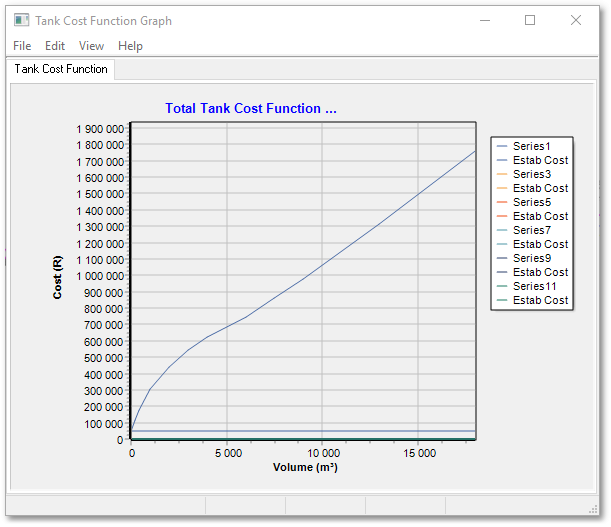Image resolution: width=611 pixels, height=527 pixels.
Task: Click the Volume (m³) axis label
Action: 305,467
